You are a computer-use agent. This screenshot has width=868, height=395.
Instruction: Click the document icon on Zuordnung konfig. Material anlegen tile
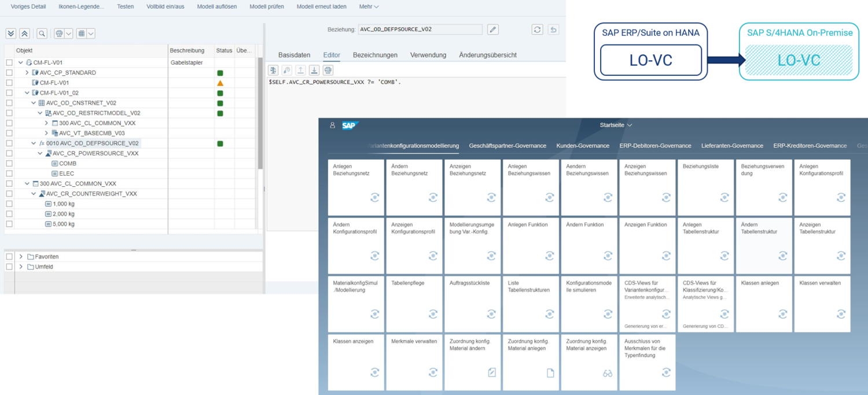(x=550, y=373)
